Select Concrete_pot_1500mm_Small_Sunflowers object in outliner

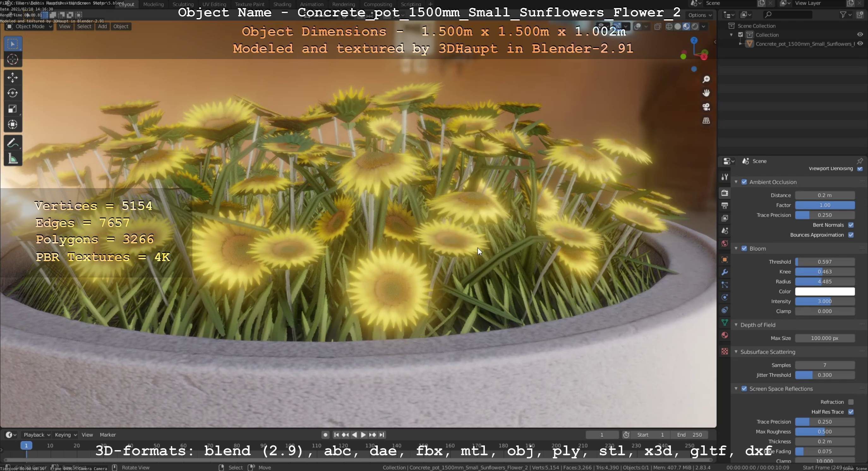tap(805, 44)
